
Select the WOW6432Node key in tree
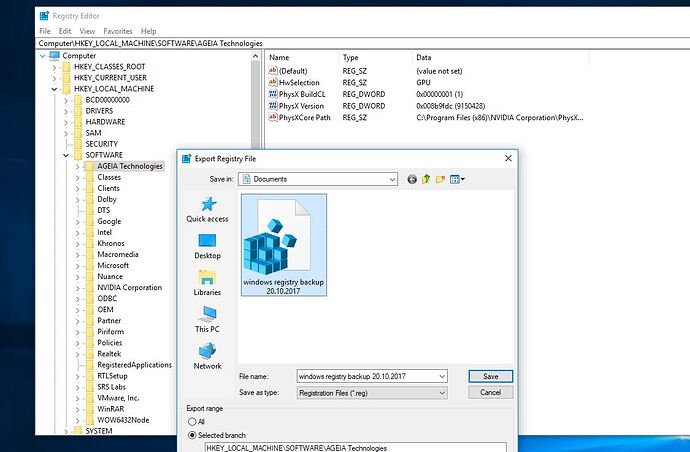pos(123,420)
